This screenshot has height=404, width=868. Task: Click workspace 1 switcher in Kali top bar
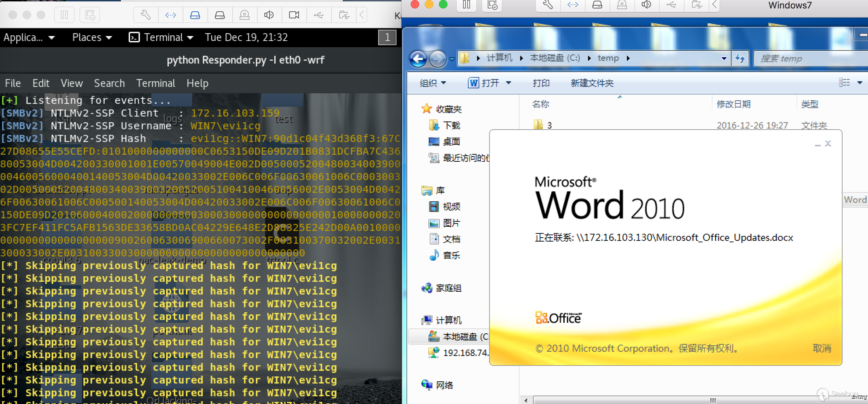pos(387,37)
